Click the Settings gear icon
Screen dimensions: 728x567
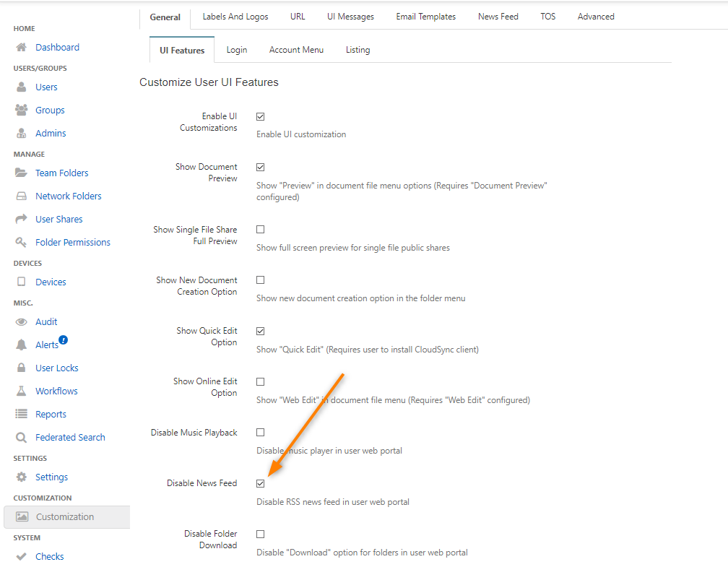(x=22, y=477)
